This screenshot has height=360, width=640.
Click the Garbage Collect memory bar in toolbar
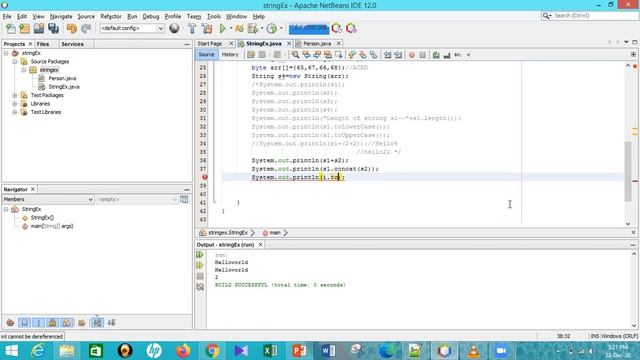click(x=309, y=29)
